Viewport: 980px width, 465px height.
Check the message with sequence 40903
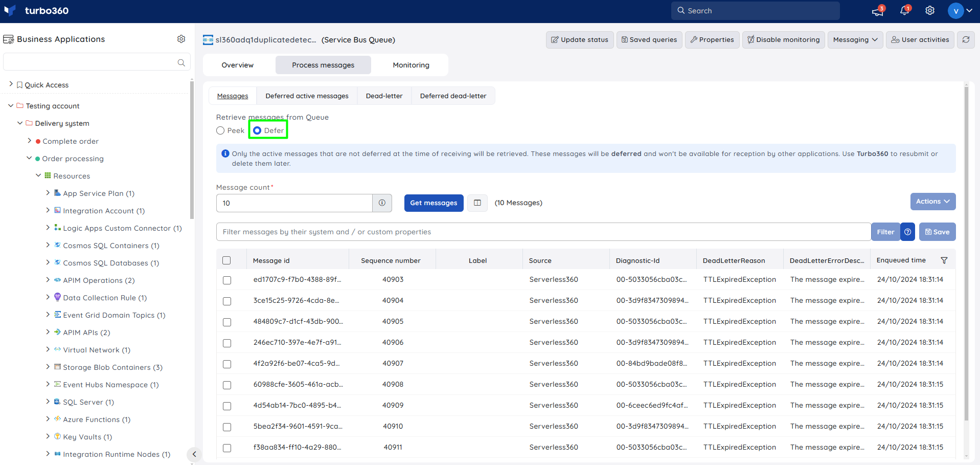click(x=227, y=280)
